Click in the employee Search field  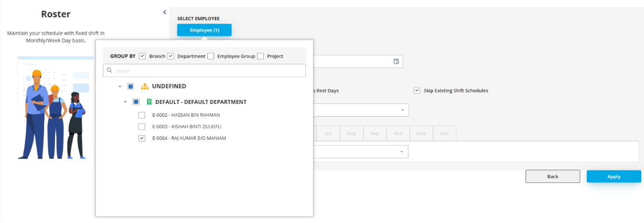207,71
